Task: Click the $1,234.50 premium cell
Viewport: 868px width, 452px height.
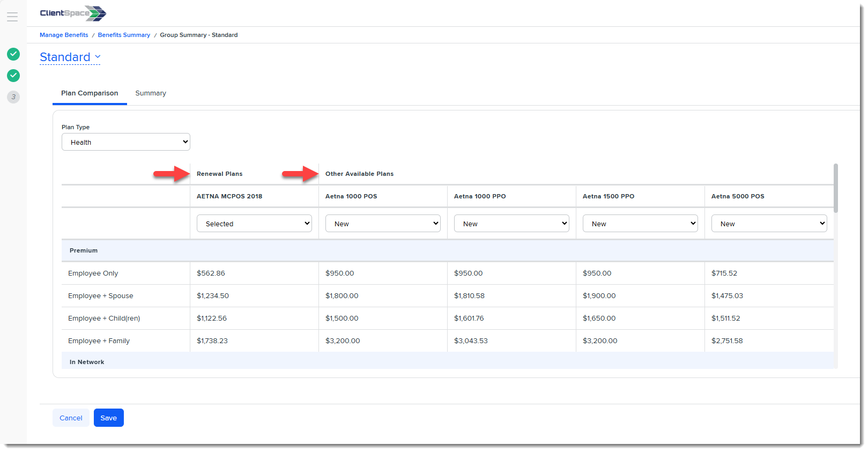Action: (x=213, y=295)
